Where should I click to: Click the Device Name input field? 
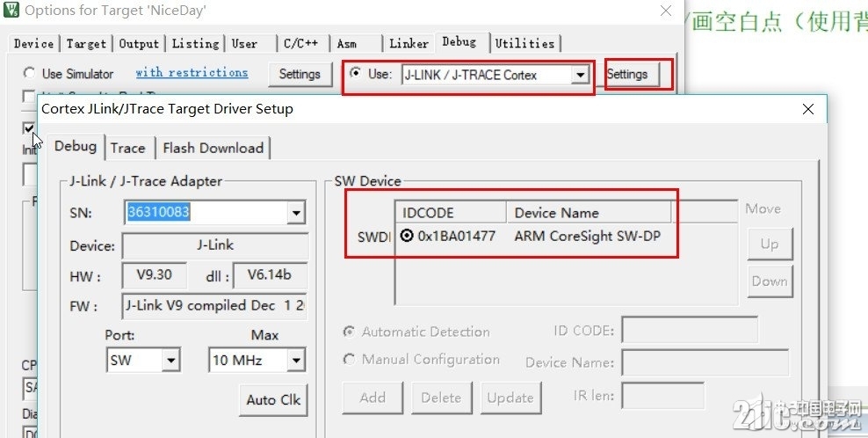pos(705,362)
